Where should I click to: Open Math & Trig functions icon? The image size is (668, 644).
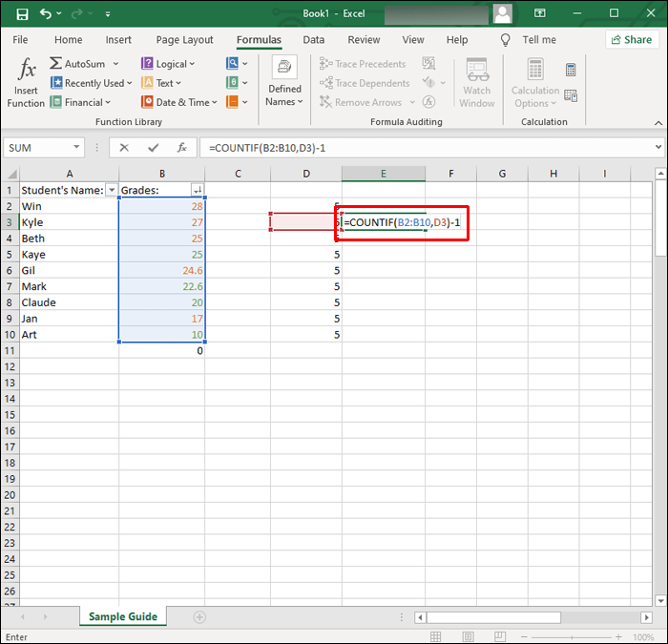point(237,83)
